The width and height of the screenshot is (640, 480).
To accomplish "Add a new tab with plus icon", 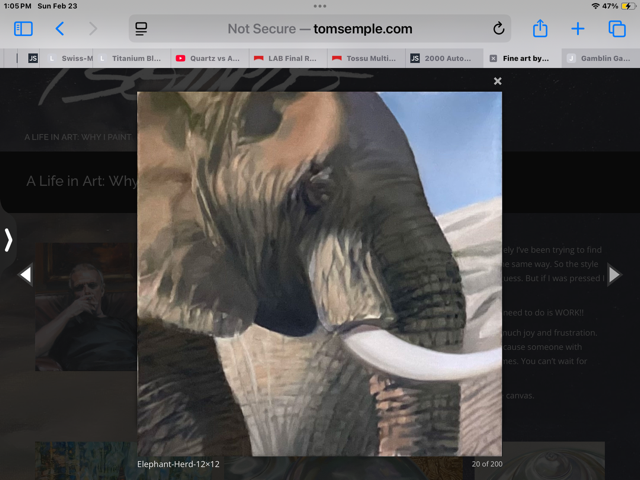I will click(578, 29).
